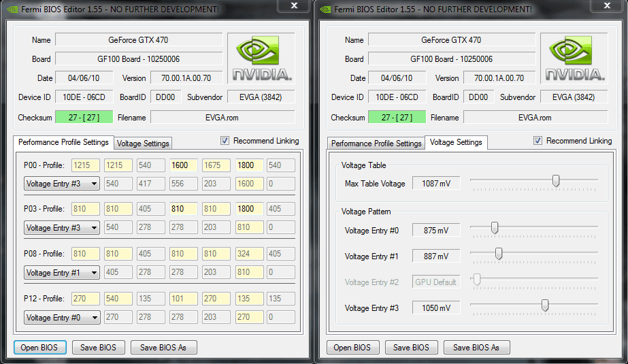Screen dimensions: 628x364
Task: Click app icon in right window title bar
Action: (325, 9)
